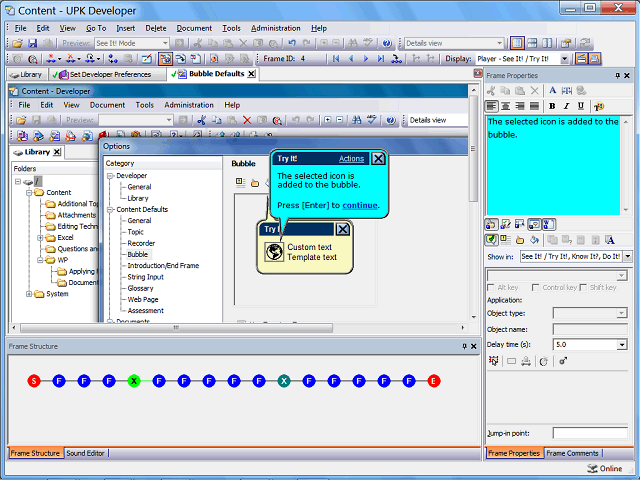Click the Open folder icon in main toolbar
The width and height of the screenshot is (640, 480).
18,43
